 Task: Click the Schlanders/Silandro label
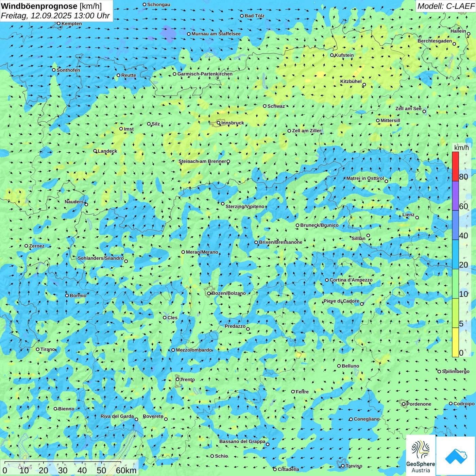pyautogui.click(x=101, y=258)
